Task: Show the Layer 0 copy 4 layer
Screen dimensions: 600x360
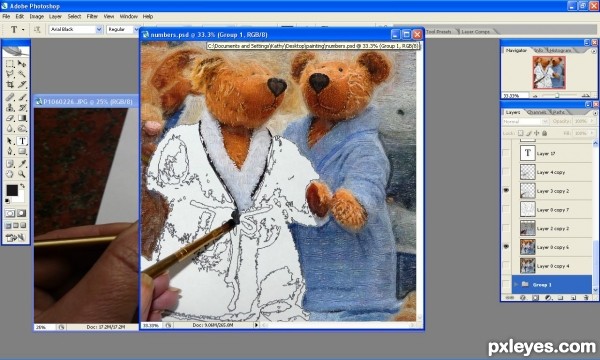Action: 506,266
